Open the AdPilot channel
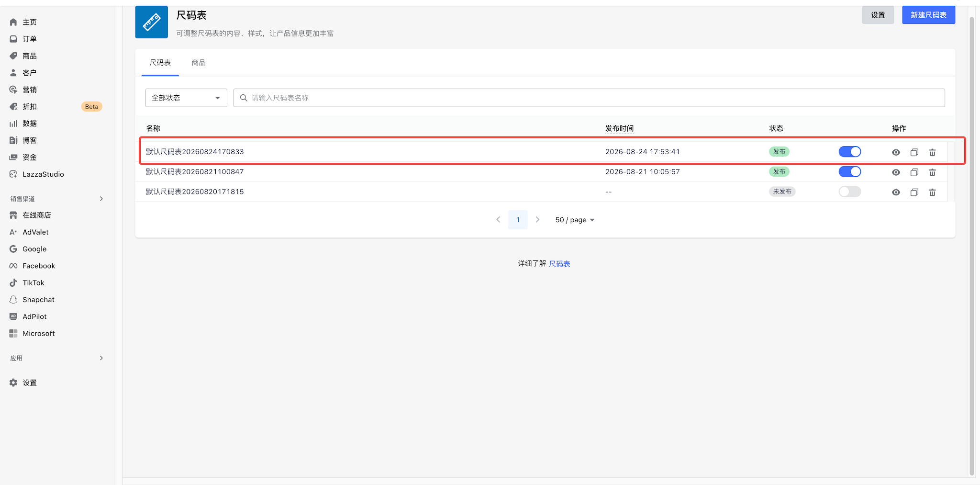The width and height of the screenshot is (980, 485). (x=34, y=316)
